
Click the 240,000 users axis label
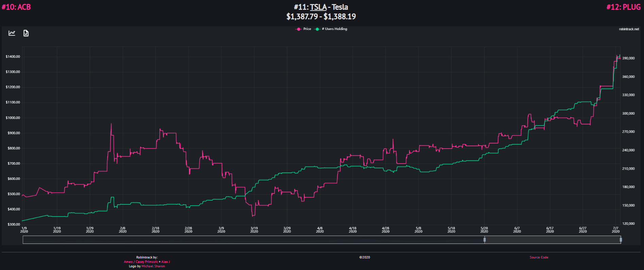(628, 150)
